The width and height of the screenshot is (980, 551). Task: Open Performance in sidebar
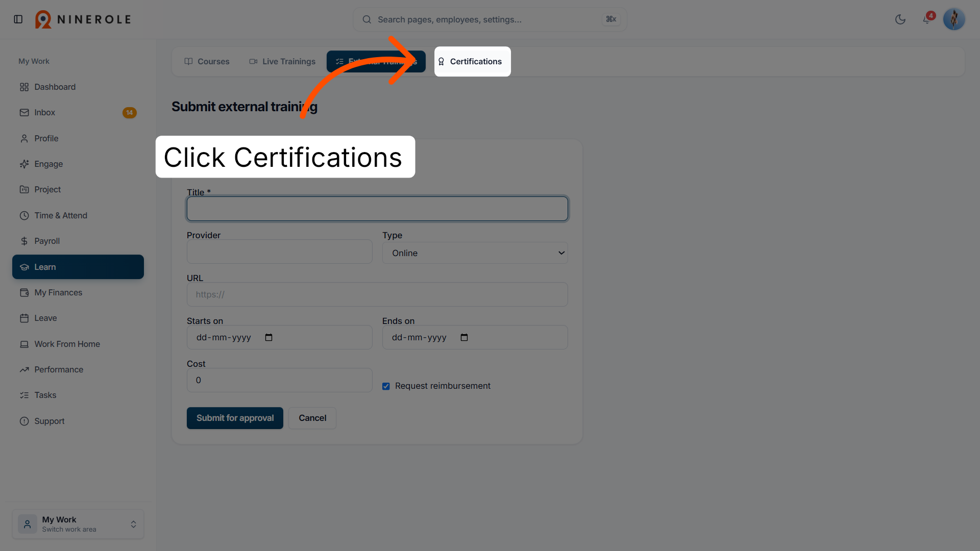click(x=78, y=370)
